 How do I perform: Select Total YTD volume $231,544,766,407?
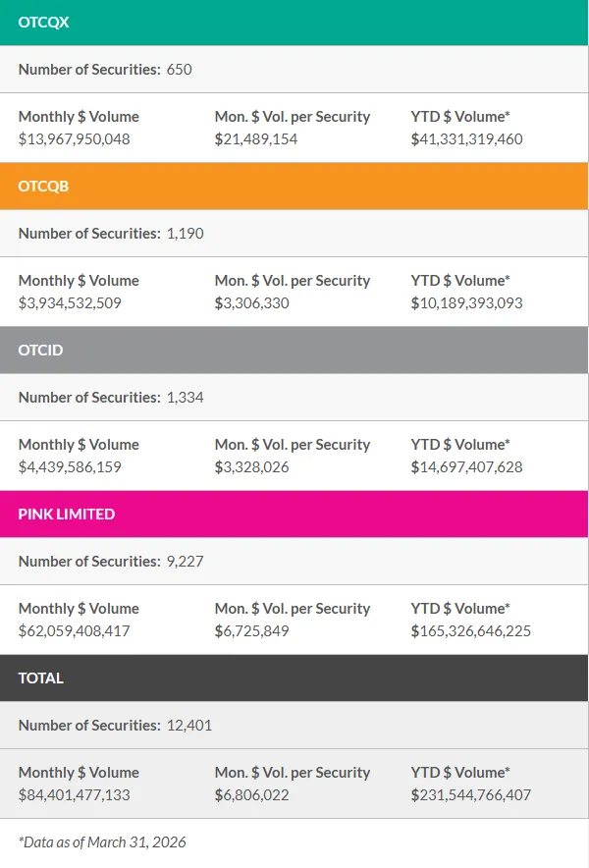[x=470, y=795]
